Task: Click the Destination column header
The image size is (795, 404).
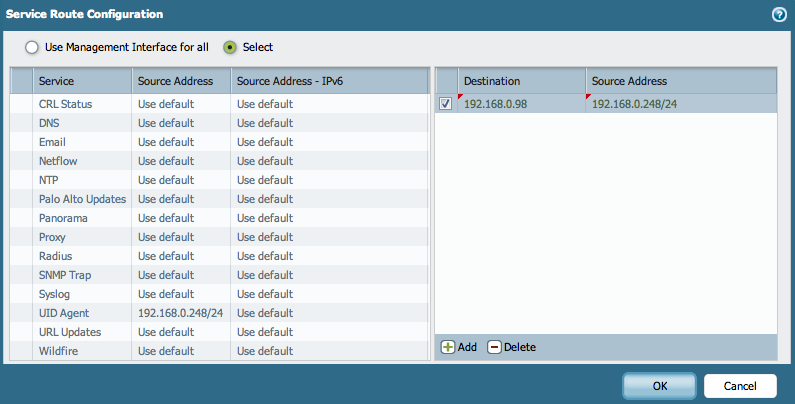Action: 522,81
